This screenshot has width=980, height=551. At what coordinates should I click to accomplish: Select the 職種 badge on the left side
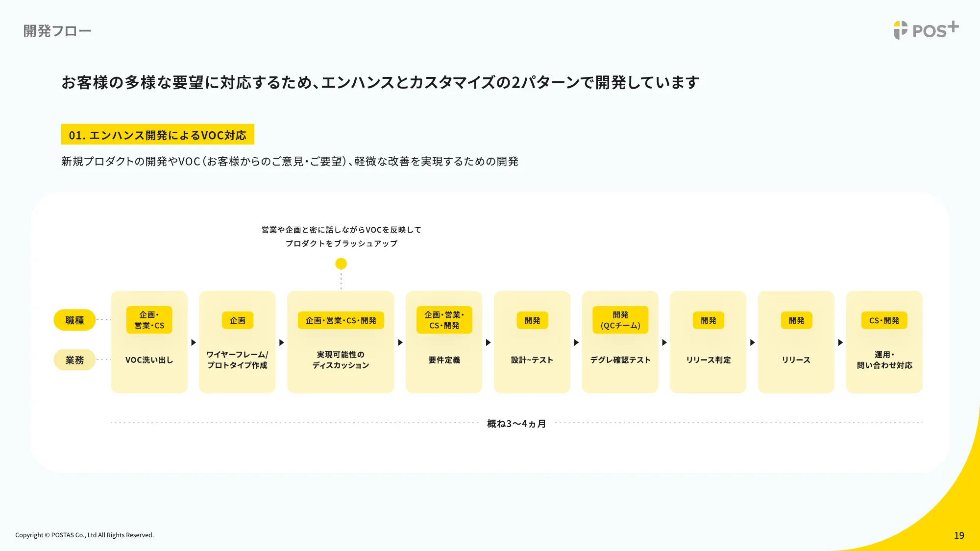(74, 319)
